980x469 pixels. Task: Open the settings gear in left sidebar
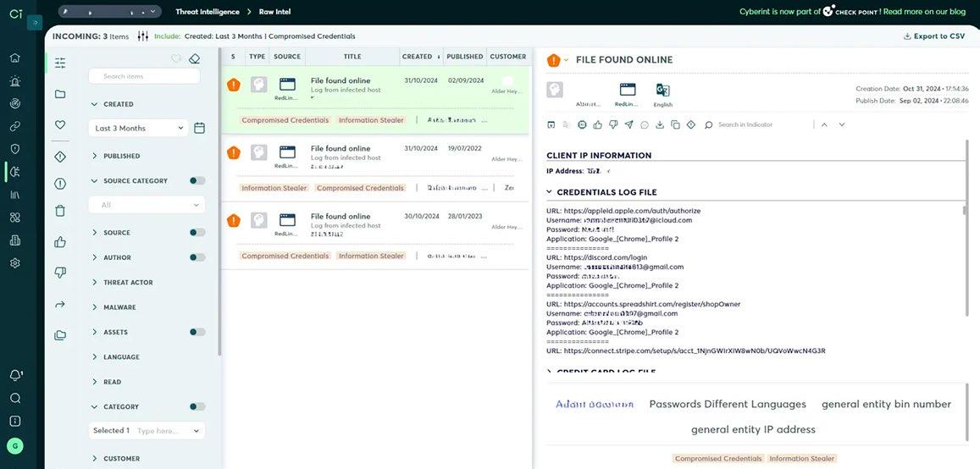[15, 263]
